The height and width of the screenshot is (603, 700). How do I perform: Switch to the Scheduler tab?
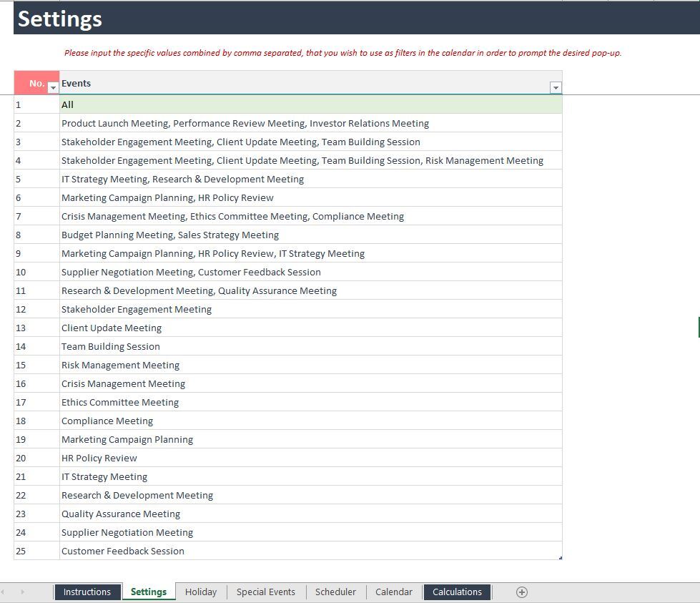tap(336, 592)
